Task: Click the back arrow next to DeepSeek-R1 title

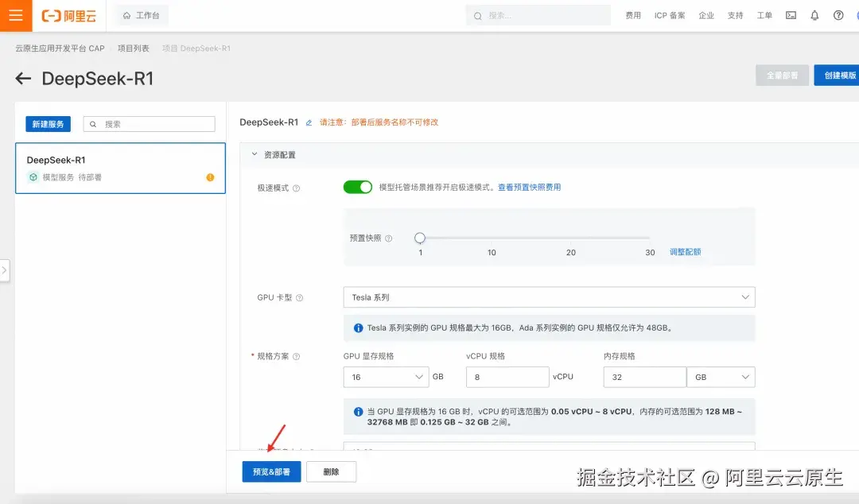Action: point(22,78)
